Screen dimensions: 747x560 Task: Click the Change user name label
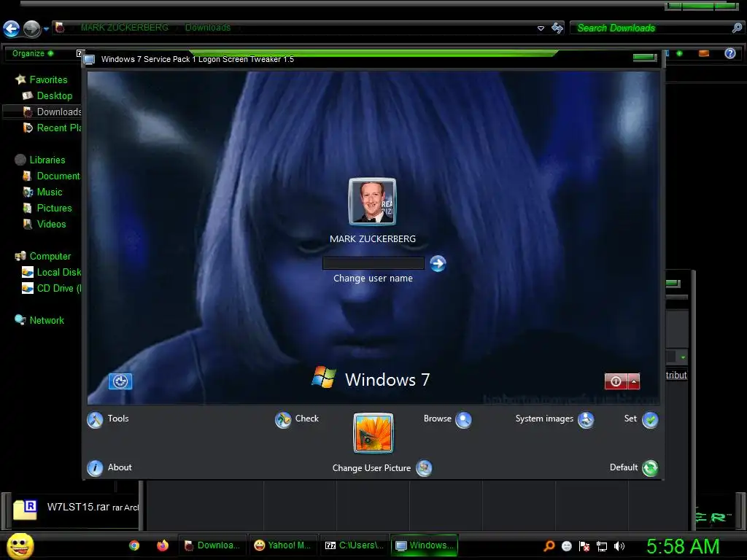tap(373, 278)
